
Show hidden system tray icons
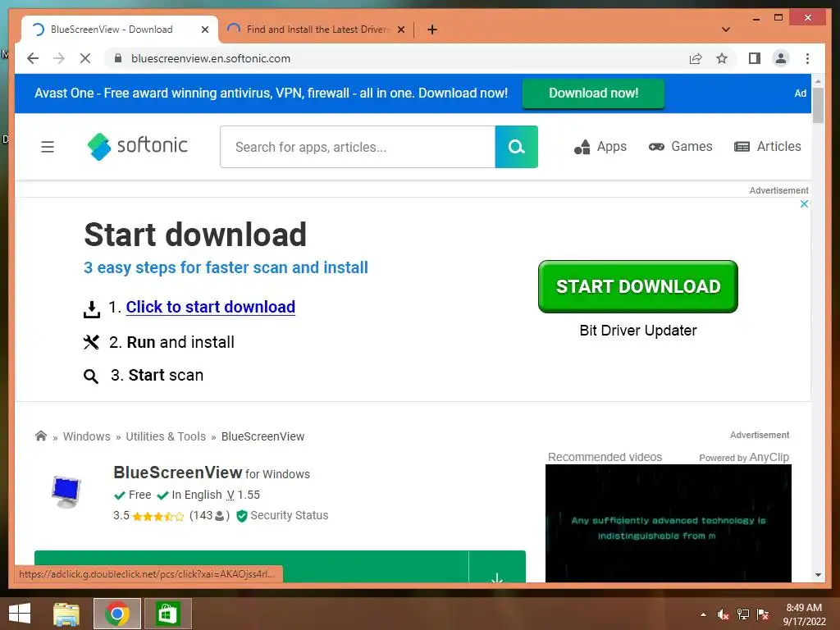click(703, 614)
